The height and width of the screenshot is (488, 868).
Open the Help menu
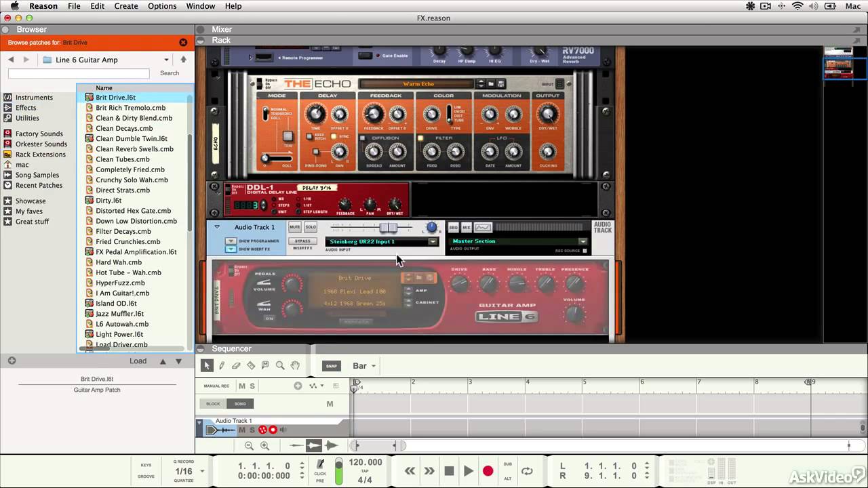click(x=233, y=6)
